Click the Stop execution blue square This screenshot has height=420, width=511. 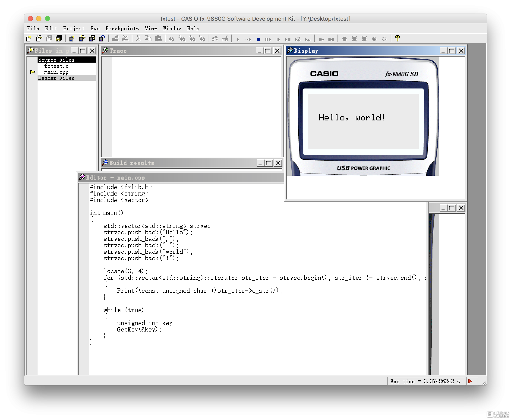coord(258,39)
